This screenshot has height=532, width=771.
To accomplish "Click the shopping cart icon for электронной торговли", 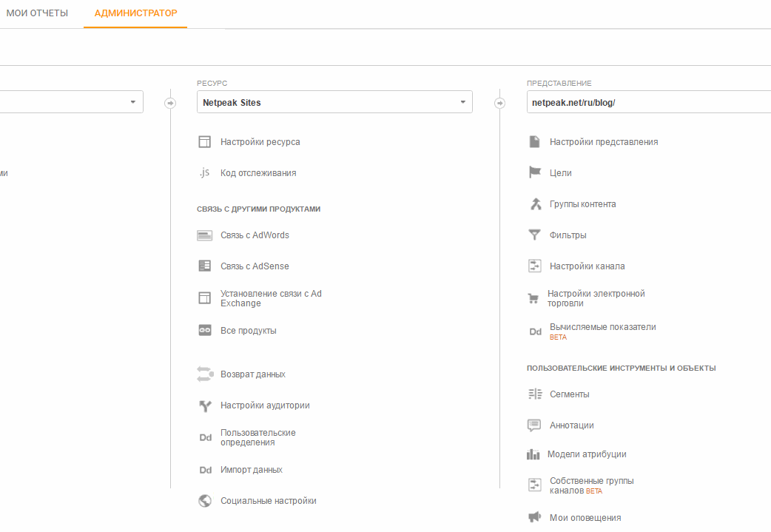I will pos(533,298).
